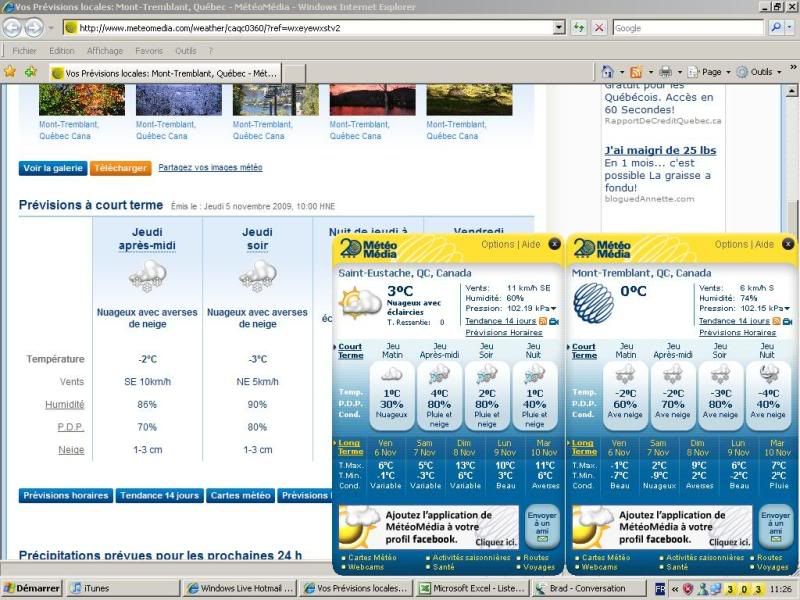Viewport: 800px width, 600px height.
Task: Click the Home icon in command bar
Action: click(607, 72)
